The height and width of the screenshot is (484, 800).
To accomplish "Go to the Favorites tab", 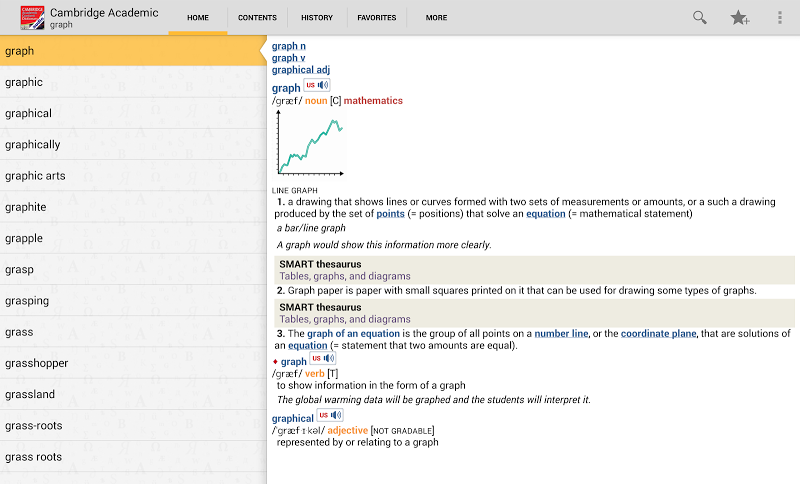I will [377, 18].
